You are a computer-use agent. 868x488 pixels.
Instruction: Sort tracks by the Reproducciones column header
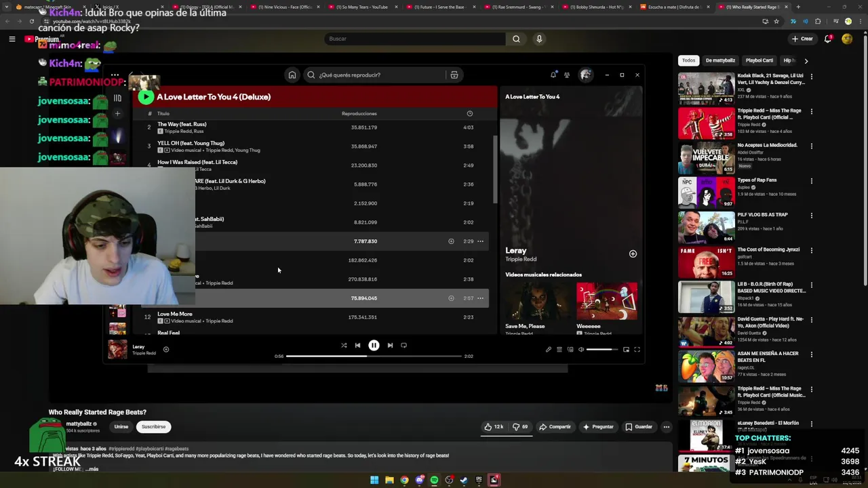point(359,113)
